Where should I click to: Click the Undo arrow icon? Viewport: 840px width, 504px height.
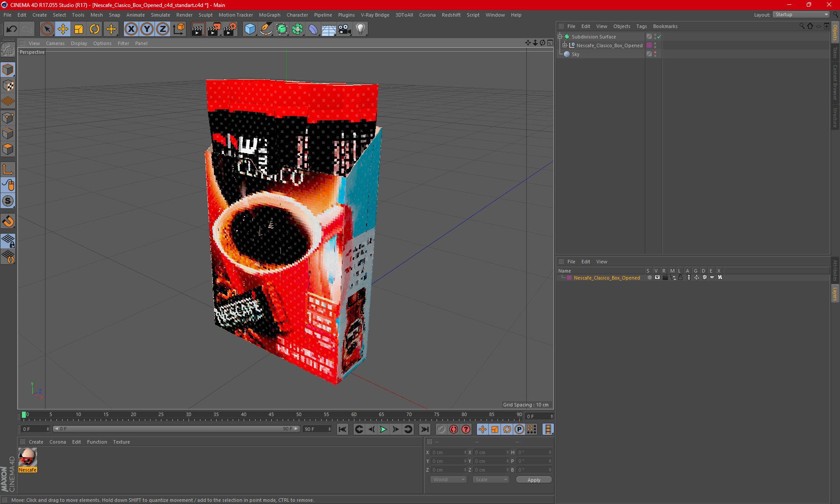coord(11,29)
